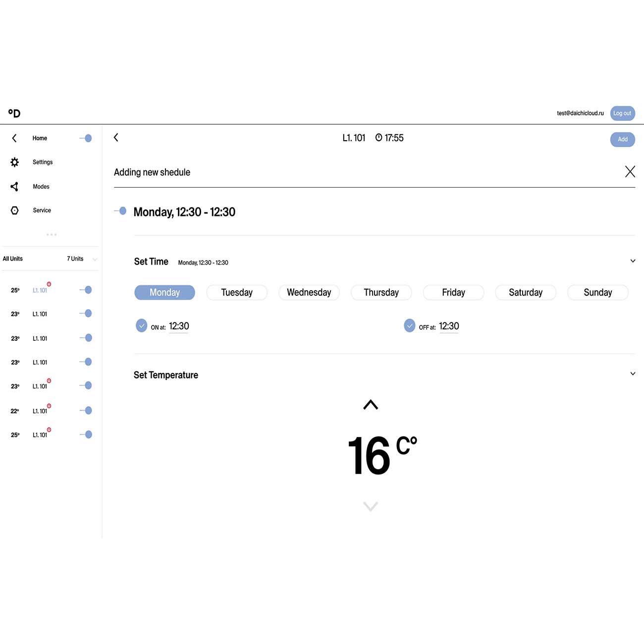Toggle the Monday schedule switch
Image resolution: width=644 pixels, height=644 pixels.
click(121, 211)
